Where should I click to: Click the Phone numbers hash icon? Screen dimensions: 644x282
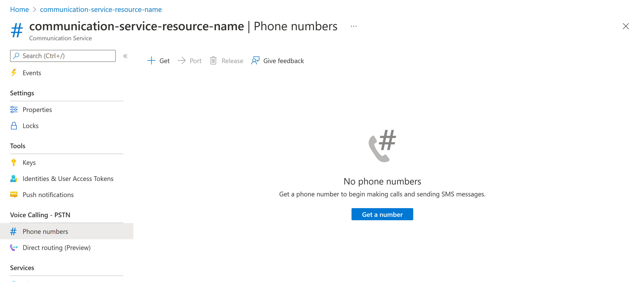click(x=14, y=231)
